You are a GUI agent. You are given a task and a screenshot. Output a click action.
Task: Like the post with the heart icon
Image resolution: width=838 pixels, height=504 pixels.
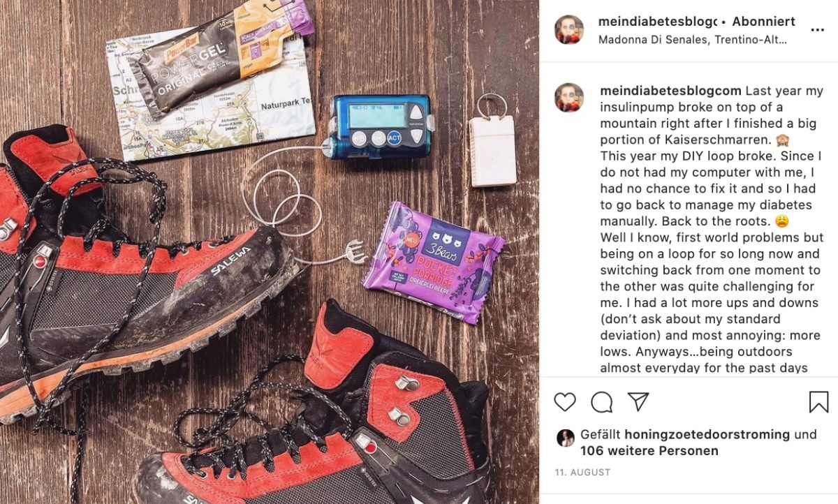565,401
